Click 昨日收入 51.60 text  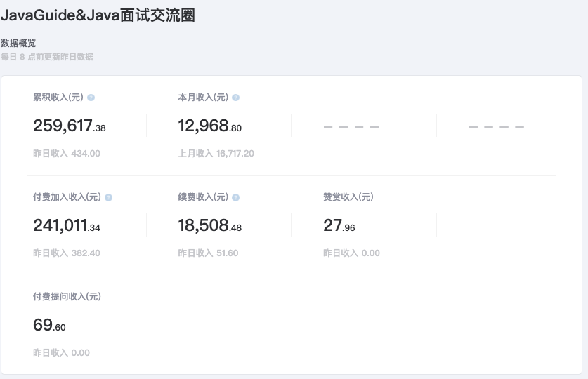point(208,253)
